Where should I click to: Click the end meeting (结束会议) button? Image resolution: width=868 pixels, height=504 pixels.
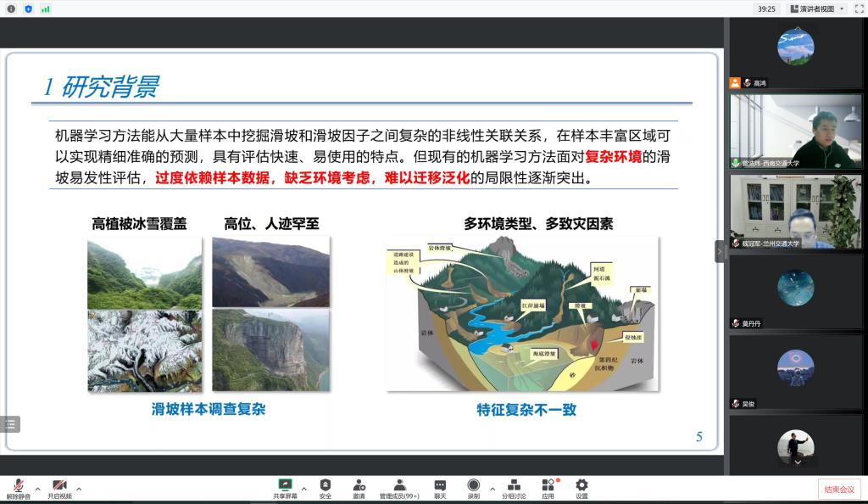[x=838, y=489]
